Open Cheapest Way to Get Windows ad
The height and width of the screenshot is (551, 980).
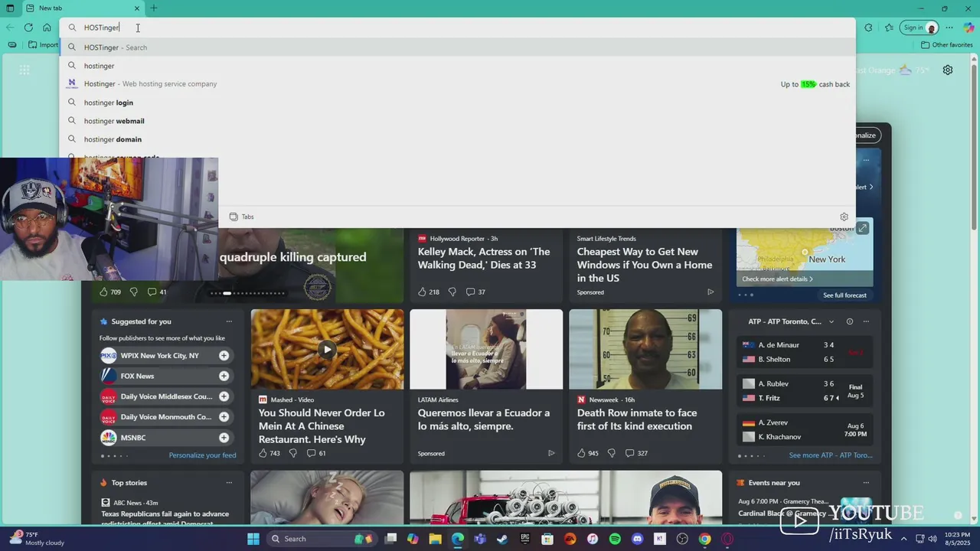pyautogui.click(x=645, y=265)
